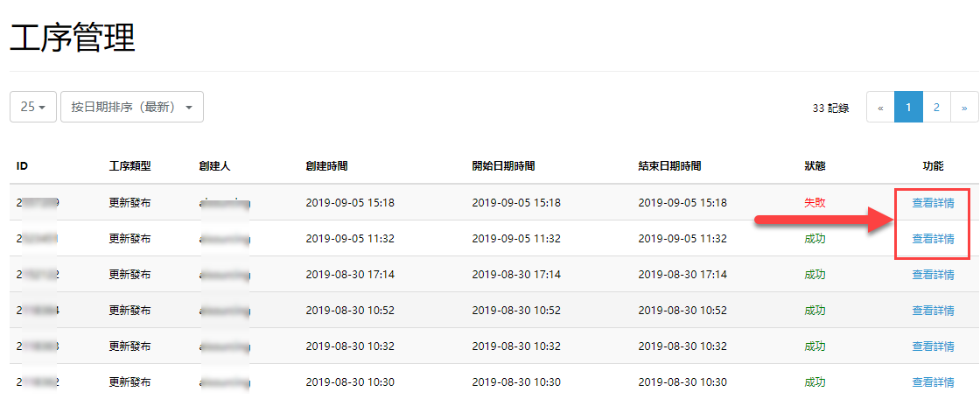This screenshot has width=980, height=399.
Task: Expand the 按日期排序（最新） sort dropdown
Action: click(132, 107)
